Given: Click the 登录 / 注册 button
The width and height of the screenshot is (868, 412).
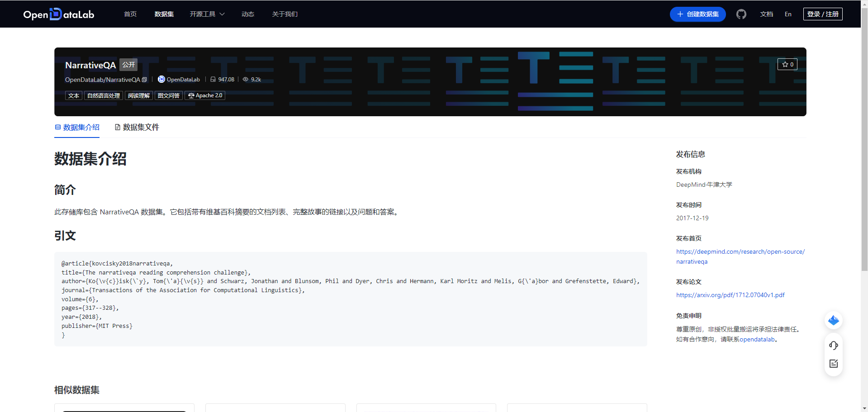Looking at the screenshot, I should pyautogui.click(x=823, y=14).
